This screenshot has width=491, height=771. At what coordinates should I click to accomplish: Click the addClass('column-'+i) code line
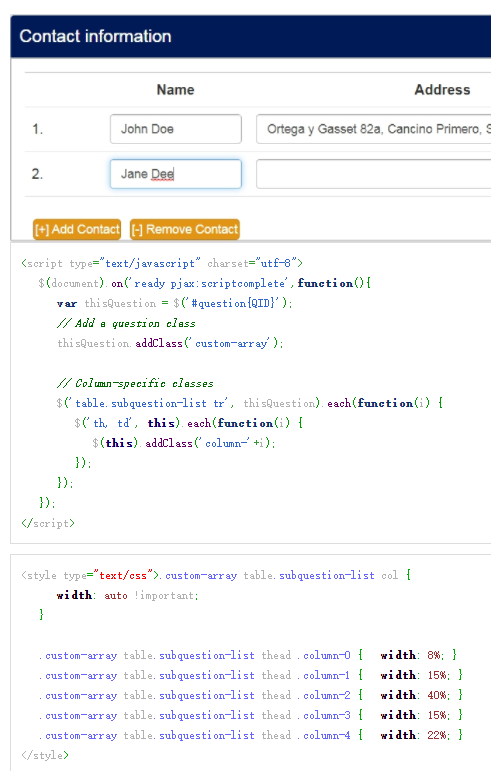click(x=184, y=443)
